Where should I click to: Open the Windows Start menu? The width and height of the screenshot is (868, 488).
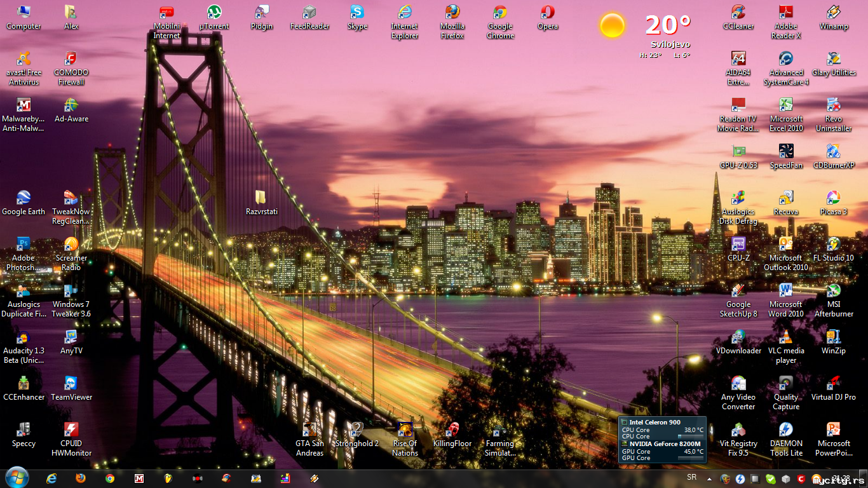click(x=17, y=478)
